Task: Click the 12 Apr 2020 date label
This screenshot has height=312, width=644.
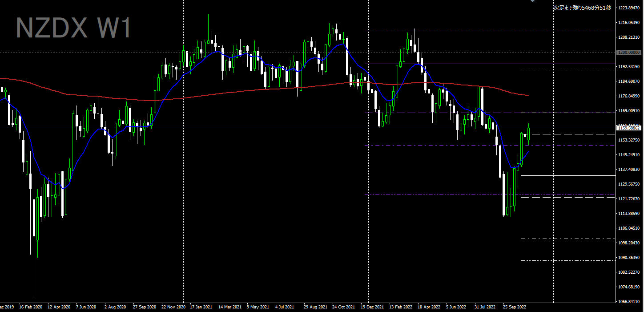Action: (x=59, y=307)
